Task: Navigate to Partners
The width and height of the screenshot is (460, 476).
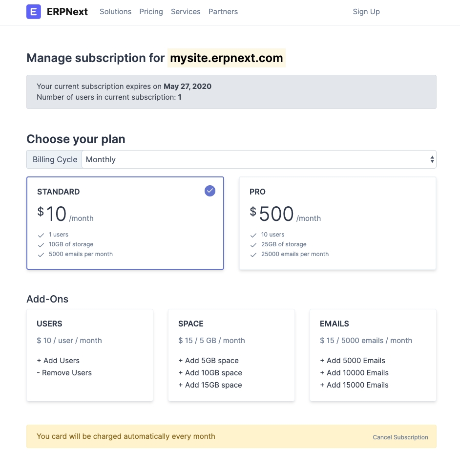Action: (223, 12)
